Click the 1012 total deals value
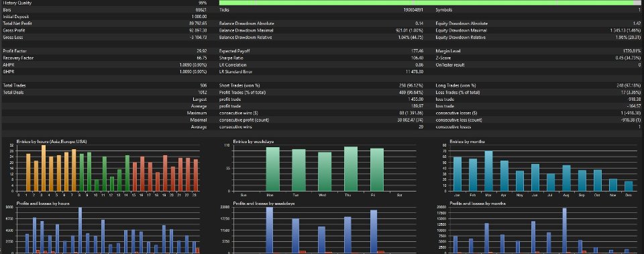644x254 pixels. (x=203, y=93)
